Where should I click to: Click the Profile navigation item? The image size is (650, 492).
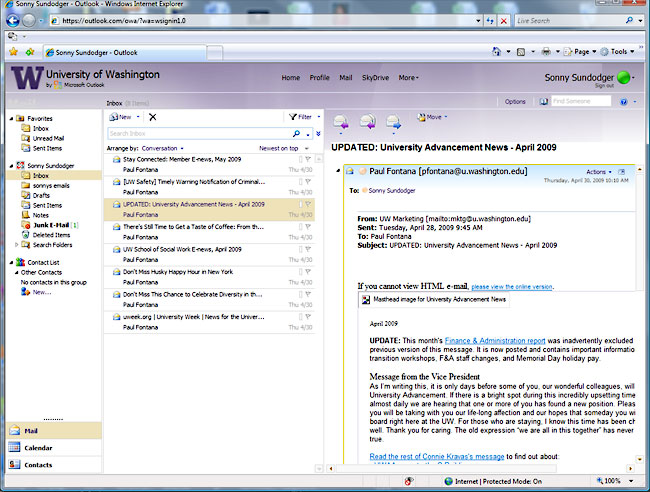[x=319, y=78]
